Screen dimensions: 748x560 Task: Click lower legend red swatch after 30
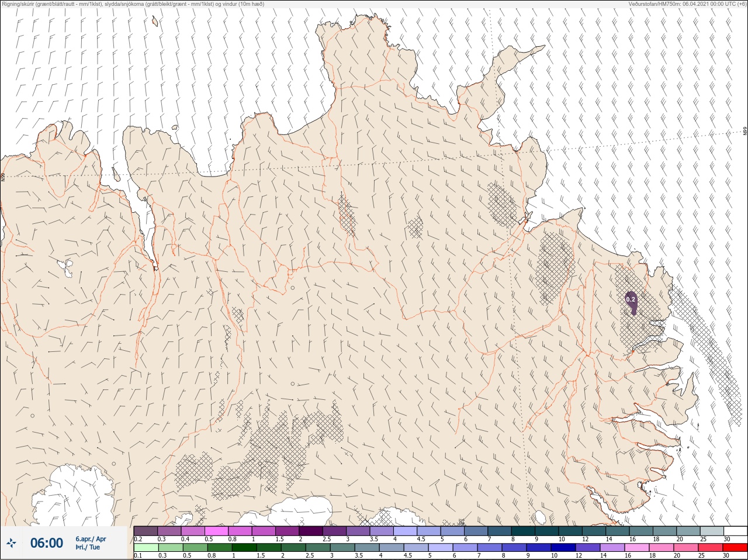point(736,548)
